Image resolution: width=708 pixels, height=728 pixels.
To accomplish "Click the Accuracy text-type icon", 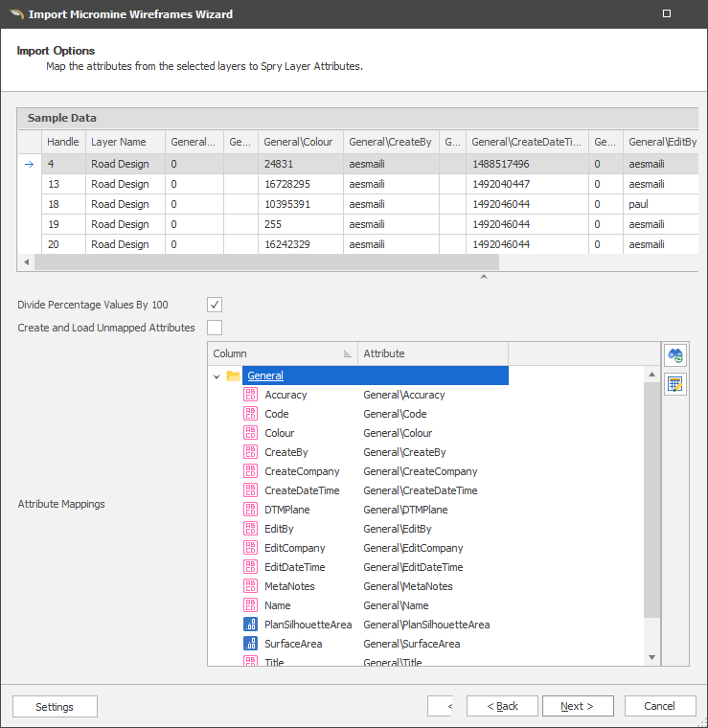I will tap(250, 395).
